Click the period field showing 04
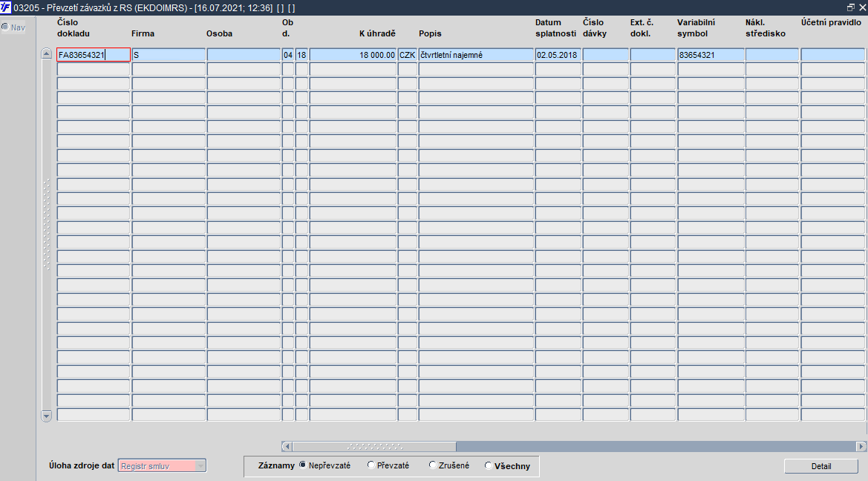 pos(288,55)
